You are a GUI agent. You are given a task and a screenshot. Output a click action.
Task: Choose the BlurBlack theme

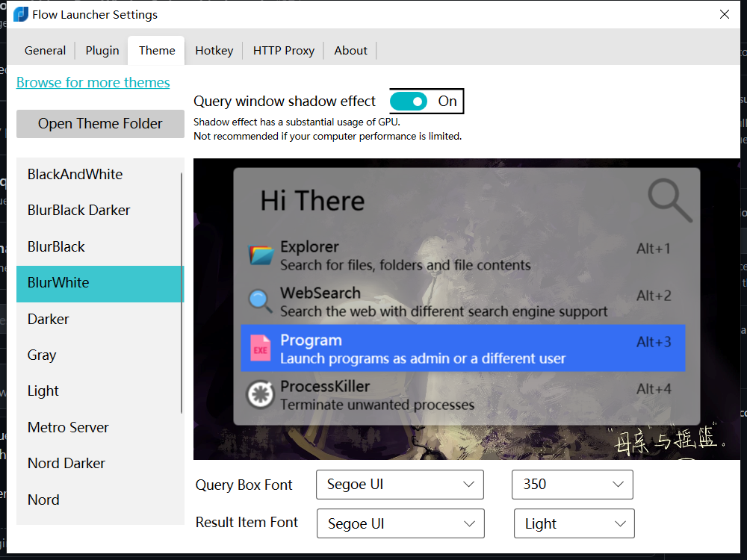99,246
